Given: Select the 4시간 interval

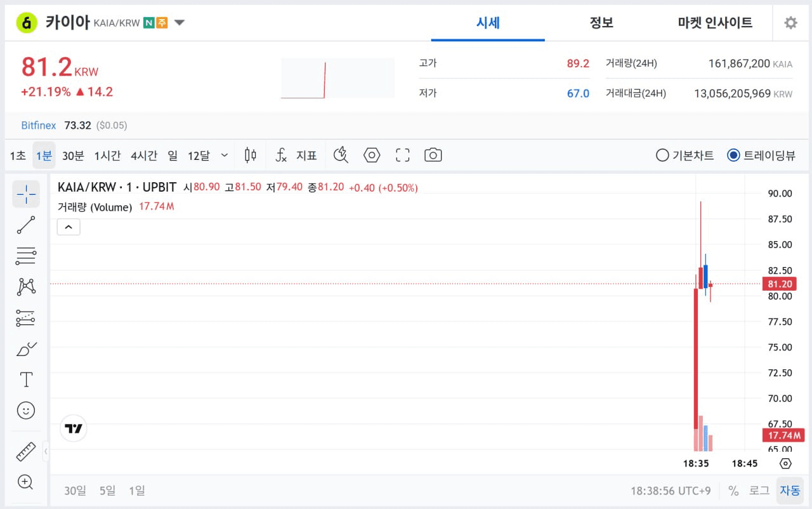Looking at the screenshot, I should pos(144,155).
